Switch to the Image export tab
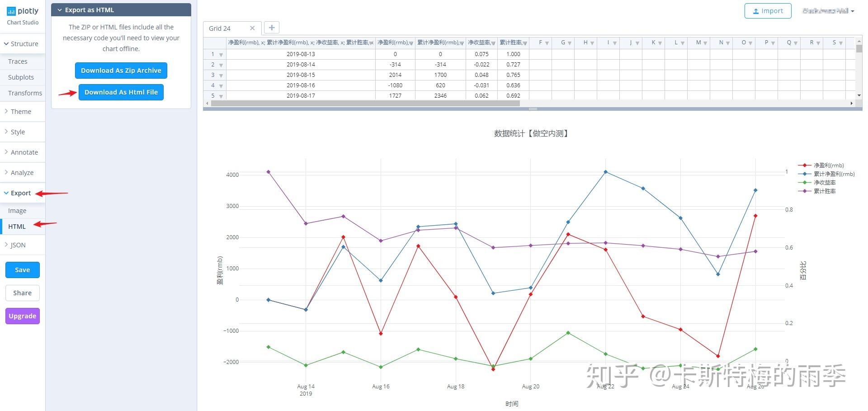The height and width of the screenshot is (411, 868). [17, 210]
